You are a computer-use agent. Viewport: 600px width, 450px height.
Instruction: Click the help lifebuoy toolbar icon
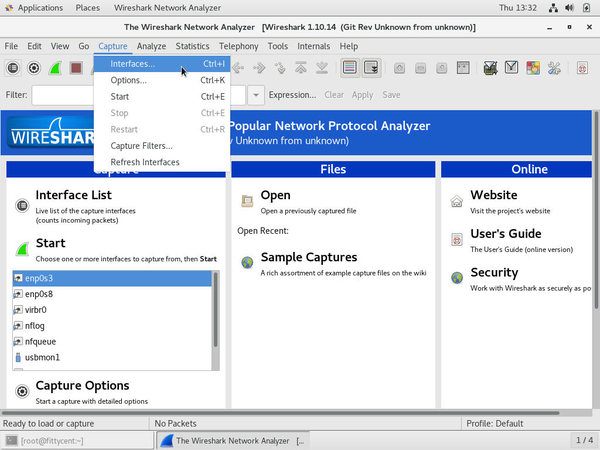pyautogui.click(x=582, y=68)
